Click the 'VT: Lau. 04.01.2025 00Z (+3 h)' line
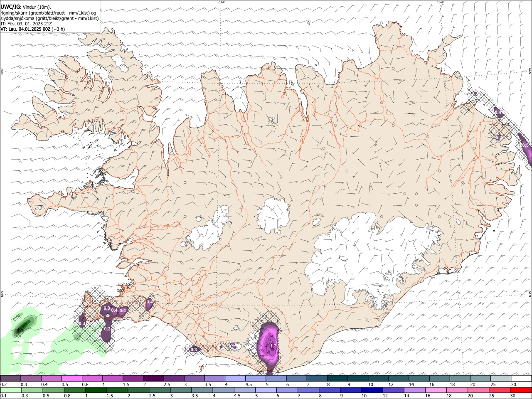This screenshot has width=532, height=399. click(32, 29)
